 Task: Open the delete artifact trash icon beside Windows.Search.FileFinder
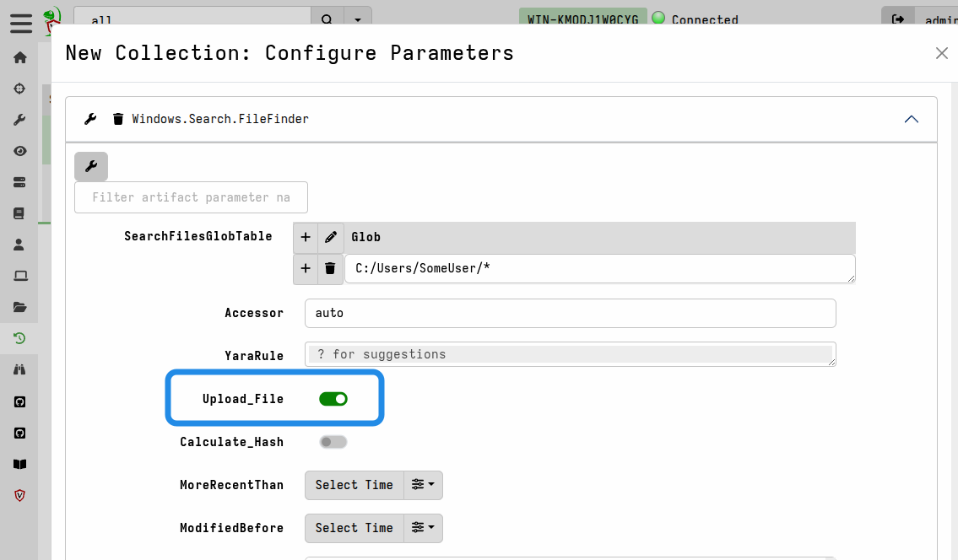[117, 119]
